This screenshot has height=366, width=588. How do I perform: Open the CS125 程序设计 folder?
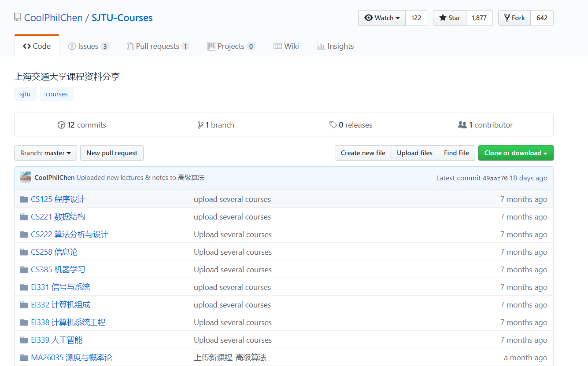coord(58,199)
